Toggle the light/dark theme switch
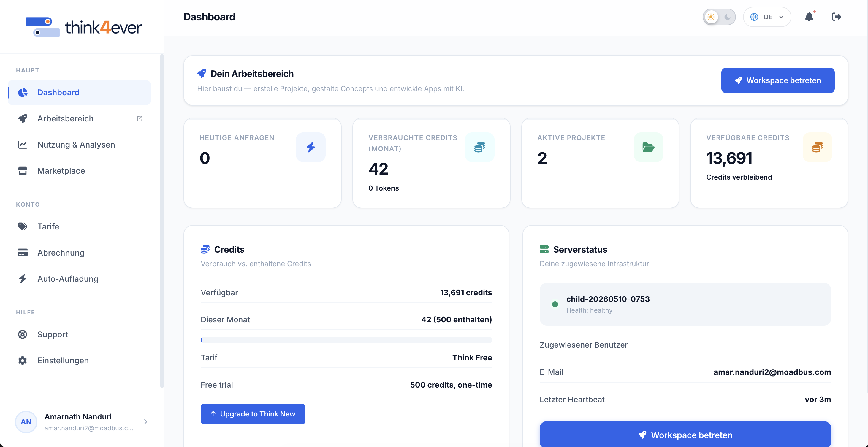The width and height of the screenshot is (868, 447). (719, 17)
